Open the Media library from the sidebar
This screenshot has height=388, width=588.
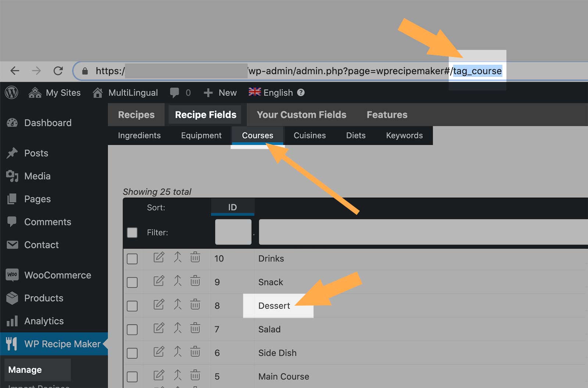click(37, 176)
